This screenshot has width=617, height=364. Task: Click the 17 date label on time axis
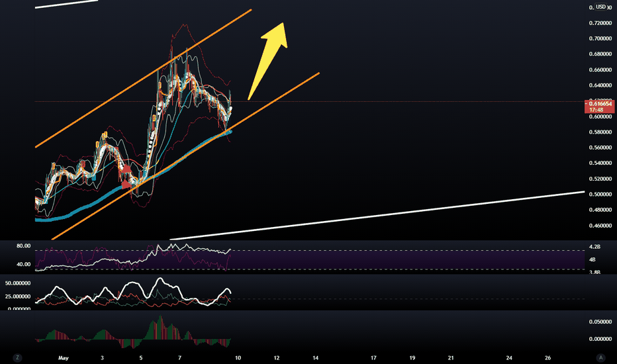(373, 357)
